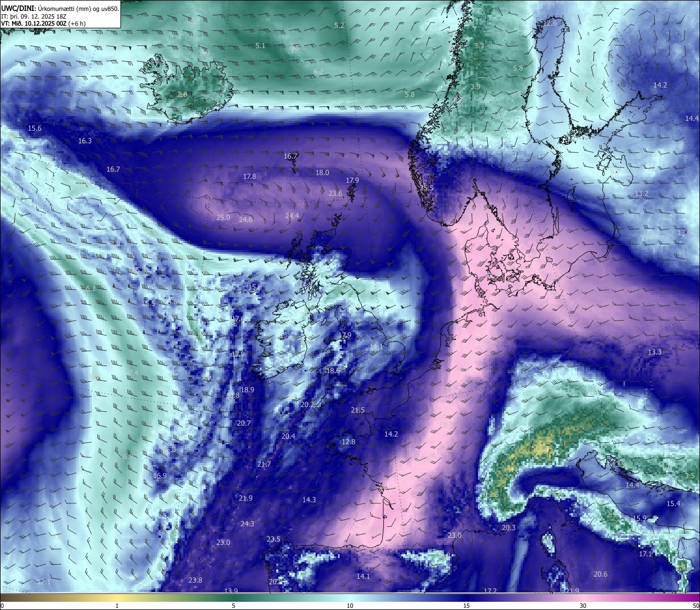
Task: Click the 13.3 value label on the map
Action: click(655, 352)
